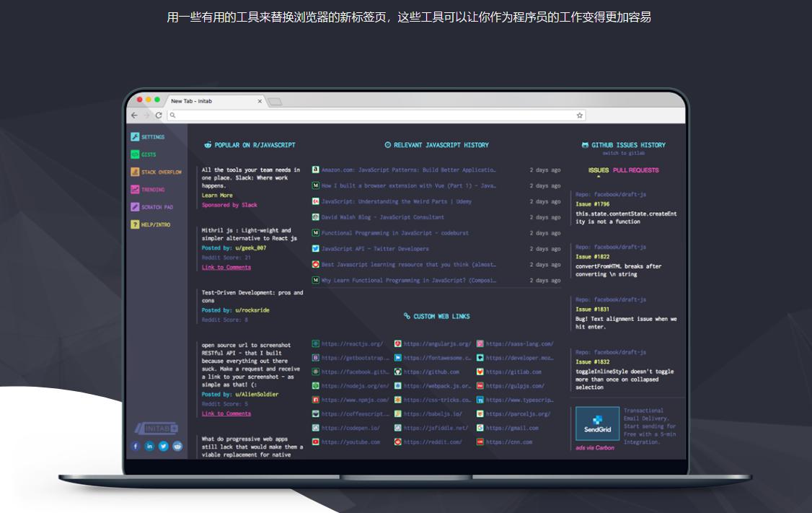Open the u/AlienSoldier poster profile
This screenshot has height=513, width=812.
click(x=257, y=395)
